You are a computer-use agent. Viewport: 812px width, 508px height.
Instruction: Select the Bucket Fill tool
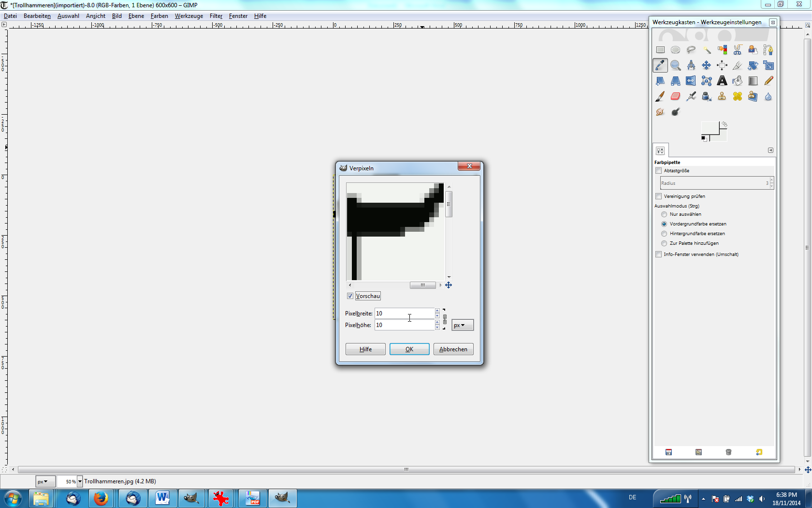737,81
